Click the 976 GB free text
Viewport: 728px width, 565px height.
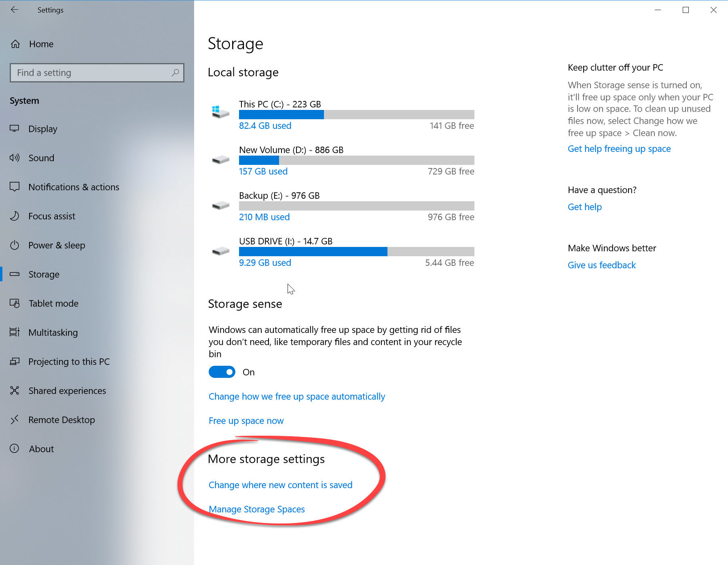click(451, 217)
